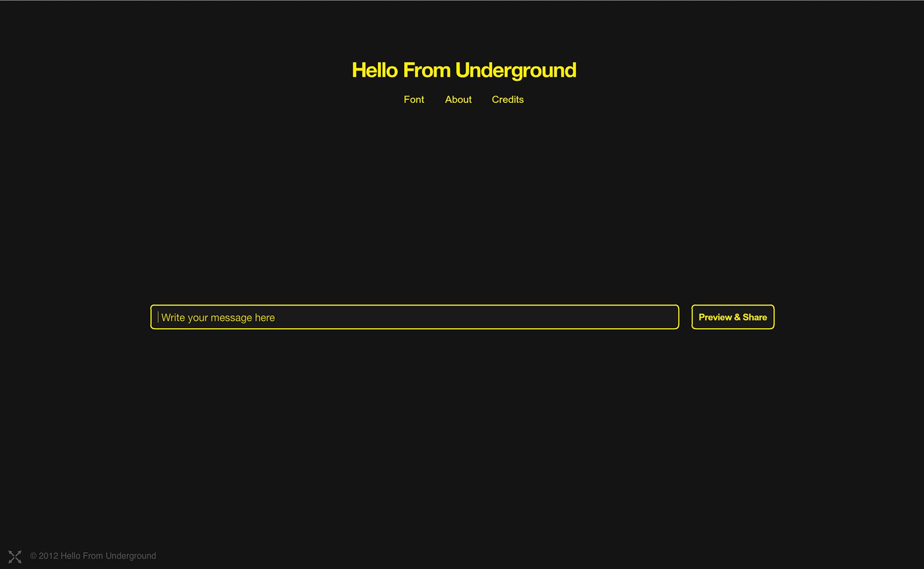Click the '© 2012 Hello From Underground' footer text
The width and height of the screenshot is (924, 569).
(x=93, y=556)
